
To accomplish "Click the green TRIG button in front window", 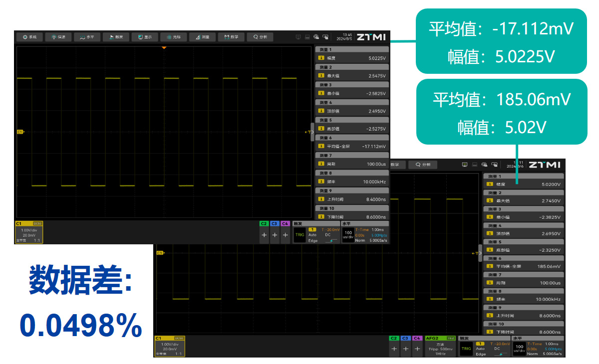I will tap(299, 234).
